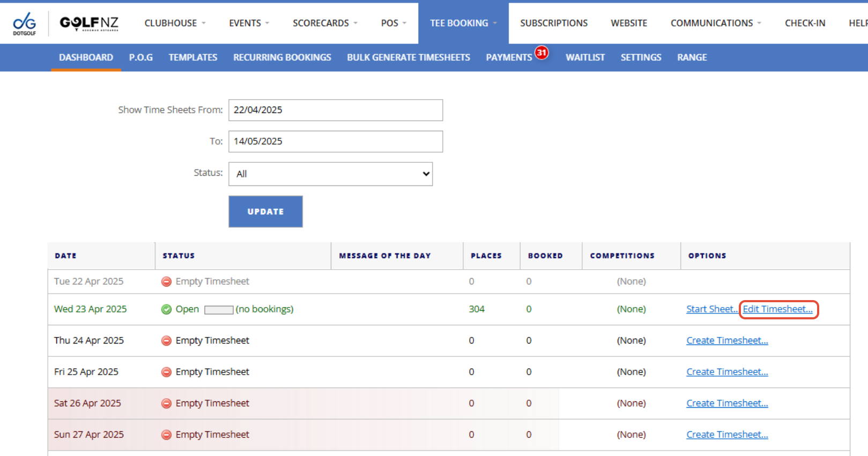Viewport: 868px width, 456px height.
Task: Click the bookings progress bar for Wed 23 Apr
Action: click(x=219, y=310)
